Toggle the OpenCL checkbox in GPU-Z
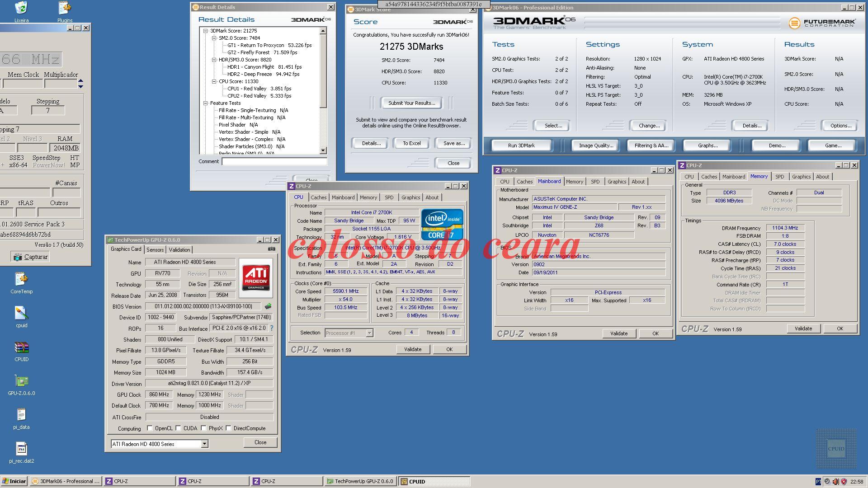868x488 pixels. tap(150, 428)
